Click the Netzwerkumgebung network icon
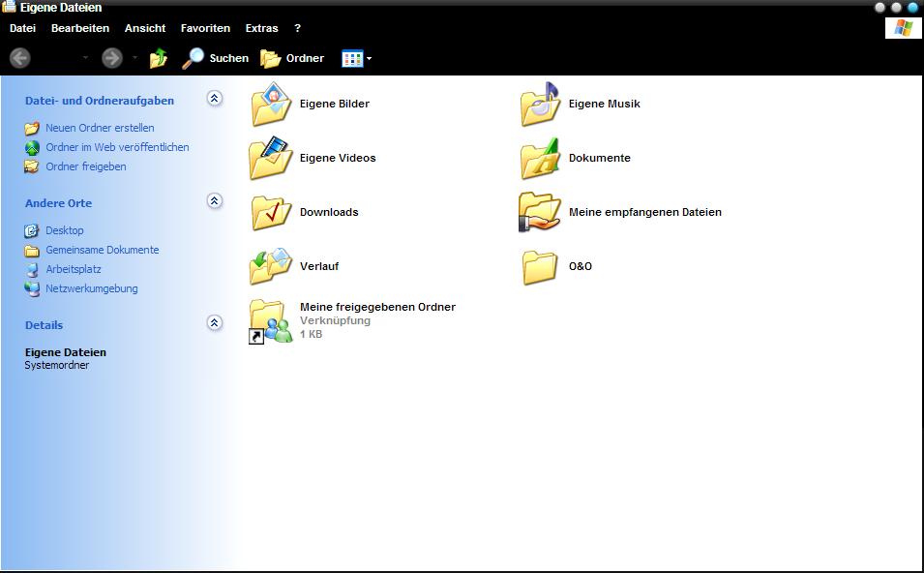 (x=32, y=288)
